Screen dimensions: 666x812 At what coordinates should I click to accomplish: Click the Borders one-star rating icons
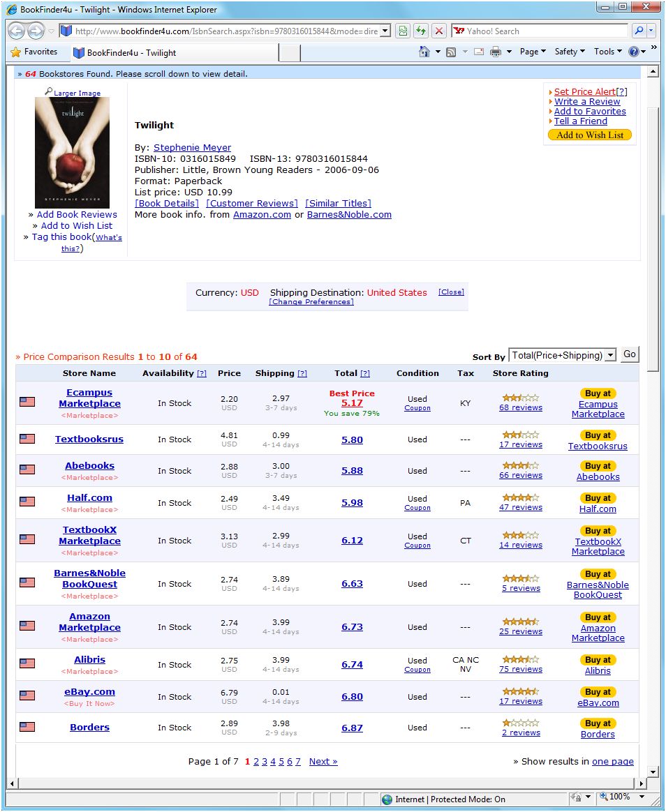click(520, 723)
